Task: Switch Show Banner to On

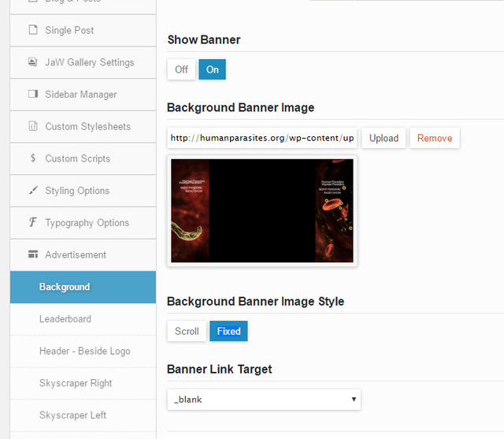Action: pos(212,69)
